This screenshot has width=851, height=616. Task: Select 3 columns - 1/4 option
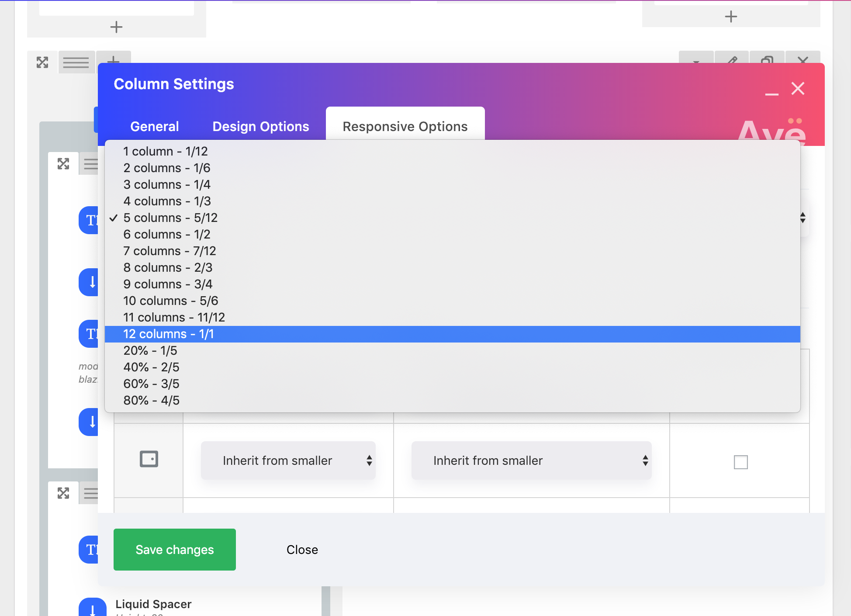167,185
